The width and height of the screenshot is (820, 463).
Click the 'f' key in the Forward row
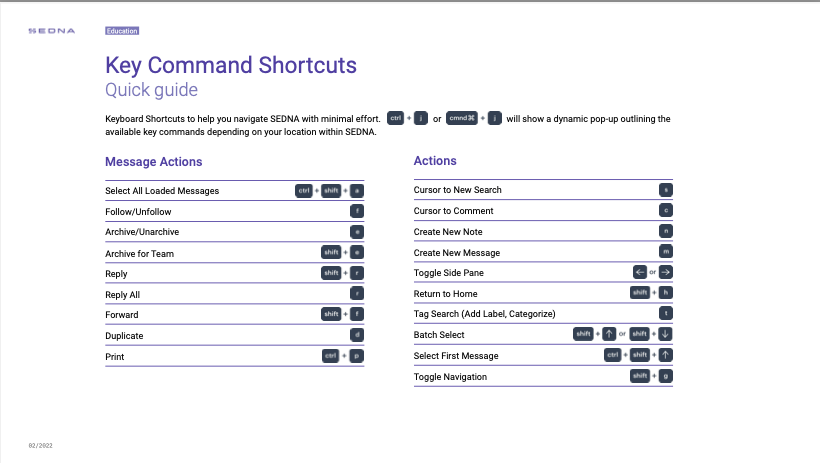coord(357,314)
